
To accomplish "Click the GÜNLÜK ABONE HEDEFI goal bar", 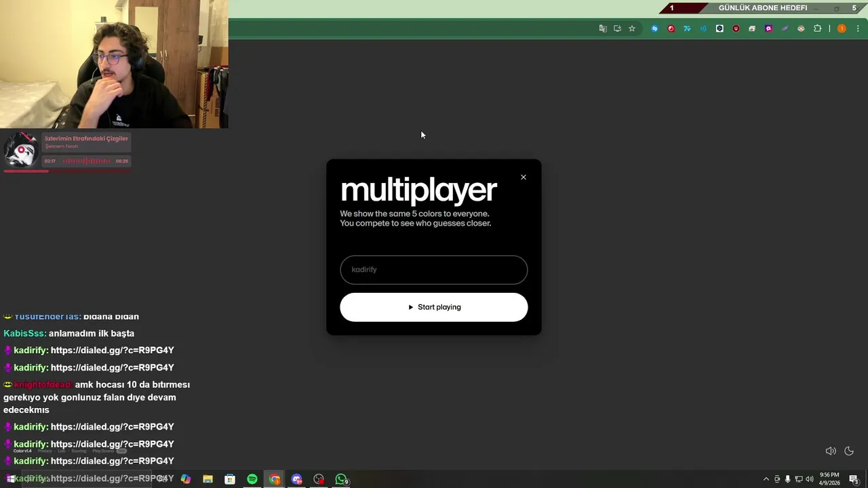I will (763, 8).
